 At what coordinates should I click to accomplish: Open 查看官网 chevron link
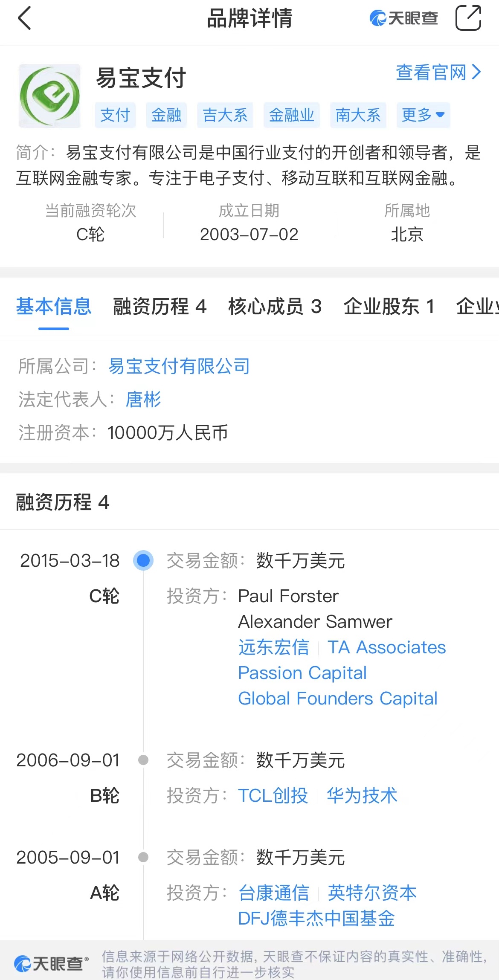pyautogui.click(x=438, y=72)
